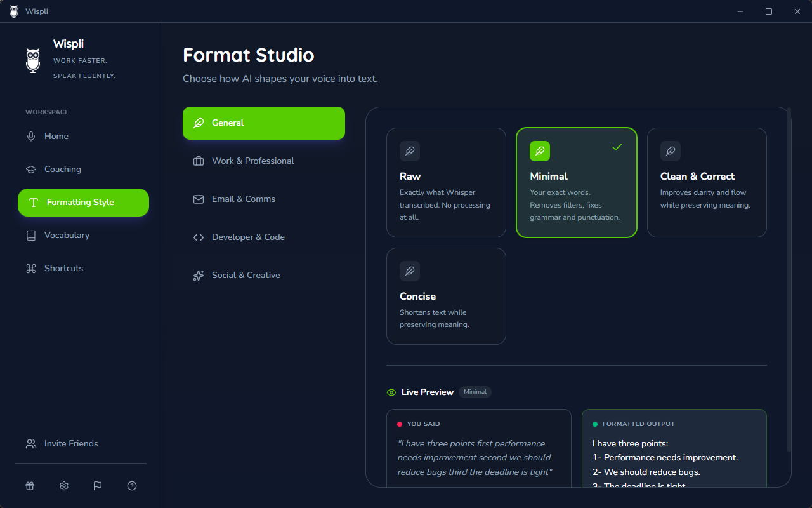This screenshot has width=812, height=508.
Task: Open Home via the microphone icon
Action: point(31,136)
